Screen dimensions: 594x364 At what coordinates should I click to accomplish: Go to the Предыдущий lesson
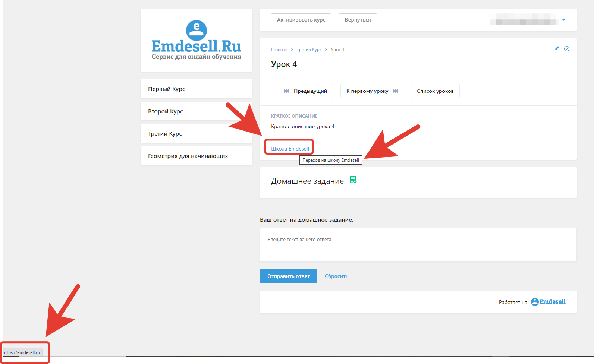click(306, 91)
